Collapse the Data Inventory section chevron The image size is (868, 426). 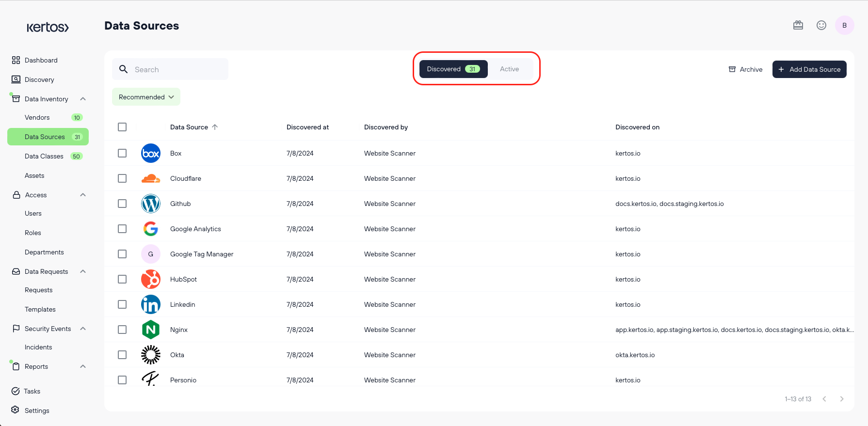(x=83, y=99)
